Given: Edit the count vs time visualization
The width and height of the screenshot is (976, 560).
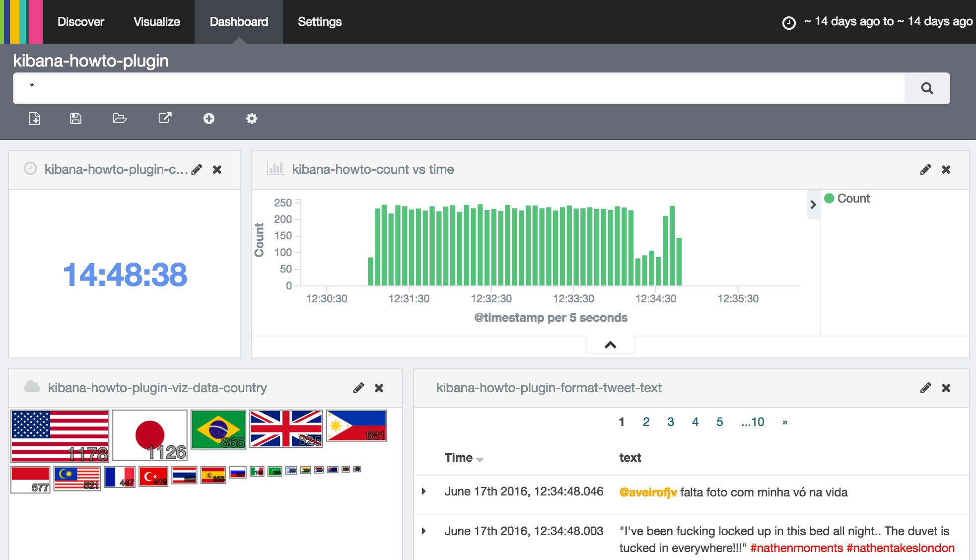Looking at the screenshot, I should pos(925,170).
